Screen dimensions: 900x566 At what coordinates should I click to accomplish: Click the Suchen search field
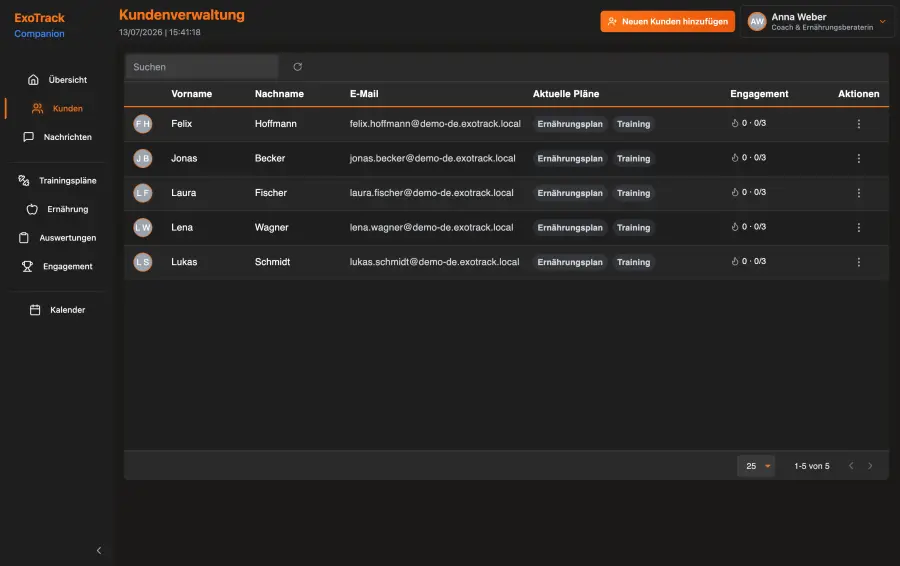[x=202, y=67]
